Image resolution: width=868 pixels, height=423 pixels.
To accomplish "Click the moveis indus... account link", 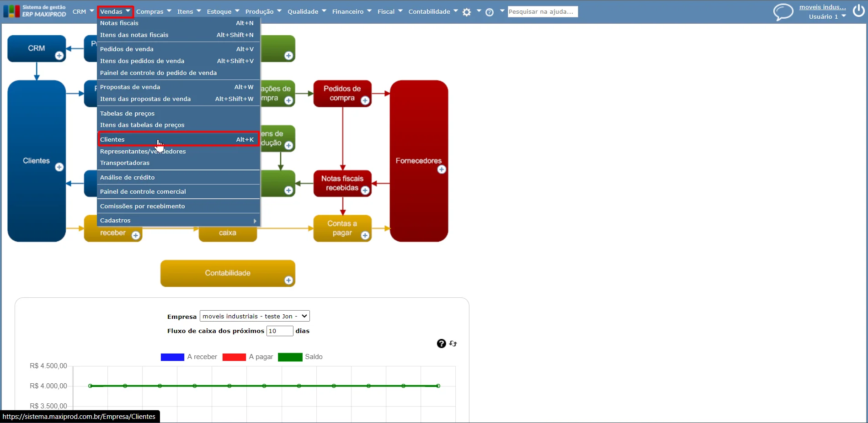I will [x=822, y=7].
